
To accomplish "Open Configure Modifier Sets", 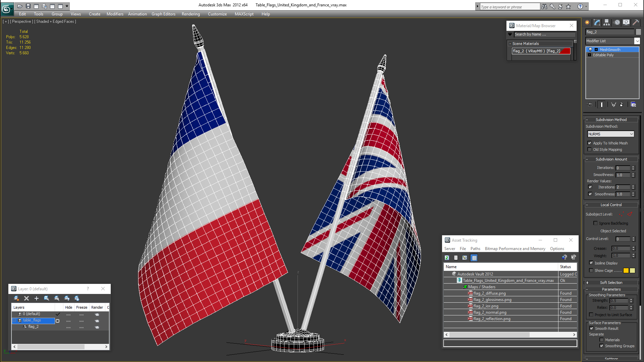I will click(633, 105).
